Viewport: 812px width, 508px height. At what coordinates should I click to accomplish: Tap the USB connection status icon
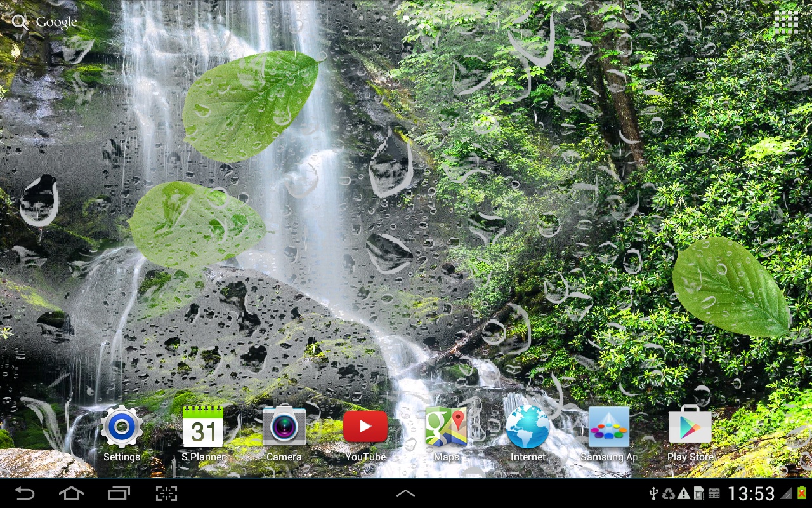pyautogui.click(x=655, y=493)
